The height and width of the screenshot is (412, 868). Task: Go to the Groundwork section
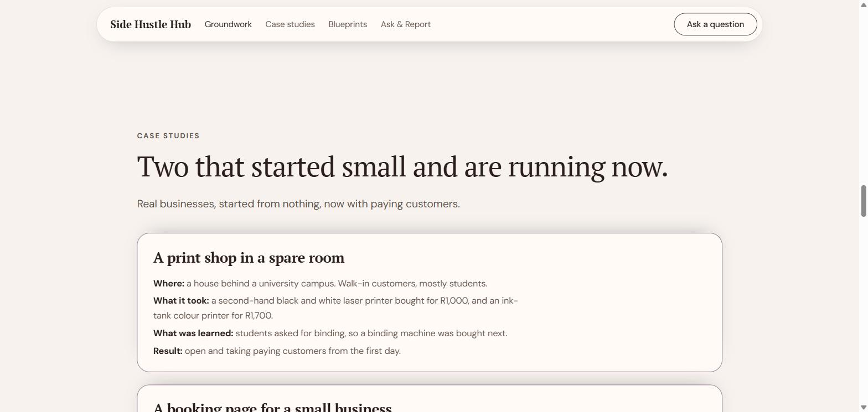[x=228, y=24]
